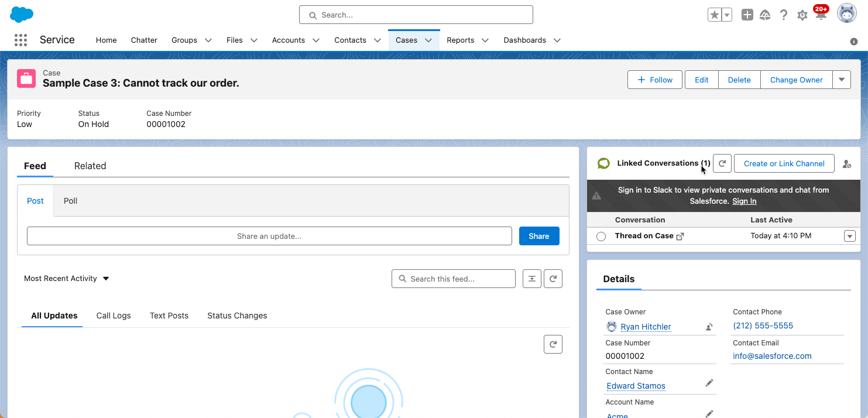Open more case actions dropdown

pyautogui.click(x=842, y=80)
